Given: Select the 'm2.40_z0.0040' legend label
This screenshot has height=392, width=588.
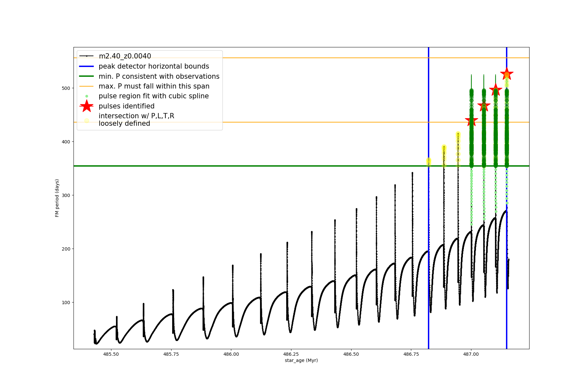Looking at the screenshot, I should 125,56.
